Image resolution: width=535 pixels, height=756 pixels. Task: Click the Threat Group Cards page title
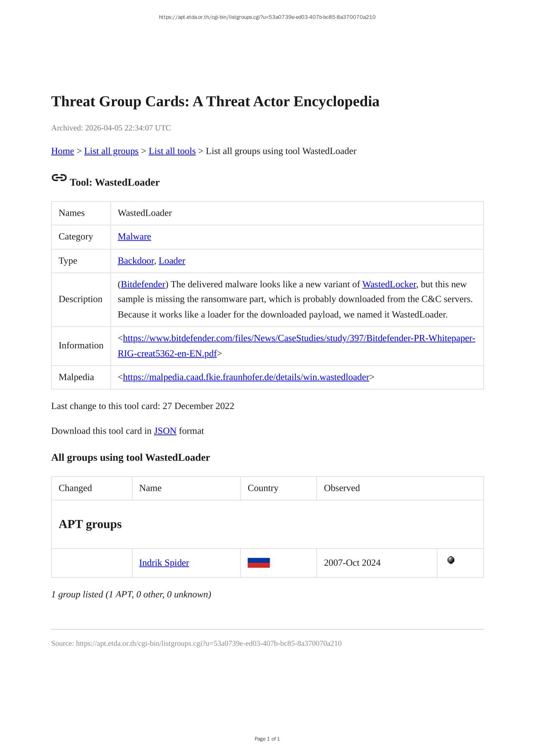pos(215,102)
